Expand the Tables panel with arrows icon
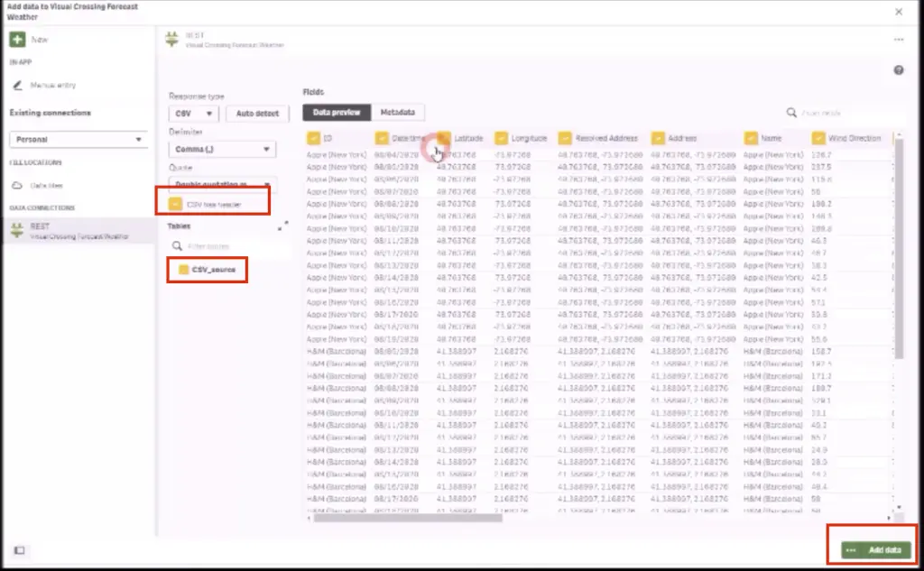Viewport: 924px width, 571px height. click(282, 226)
